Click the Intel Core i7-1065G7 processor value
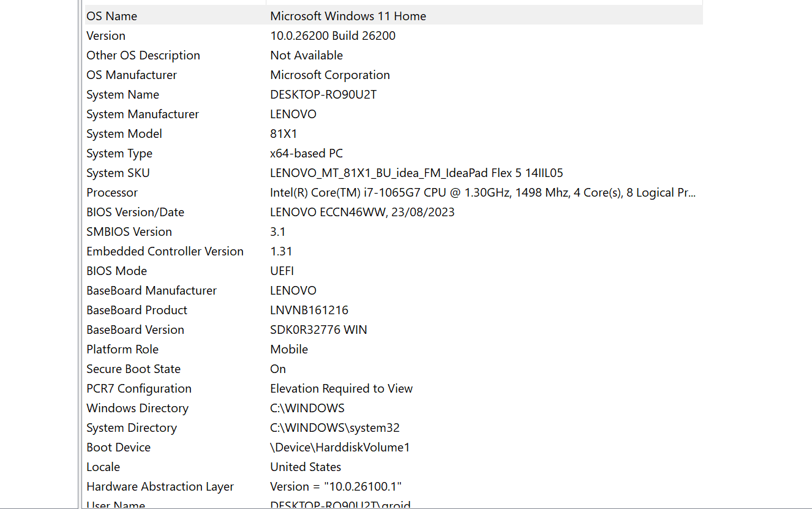This screenshot has height=509, width=812. pos(483,192)
